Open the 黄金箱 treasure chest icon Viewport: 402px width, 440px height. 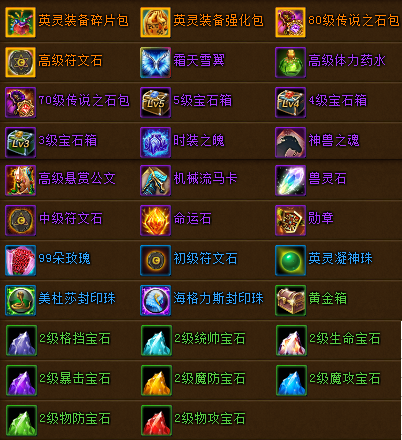tap(290, 300)
